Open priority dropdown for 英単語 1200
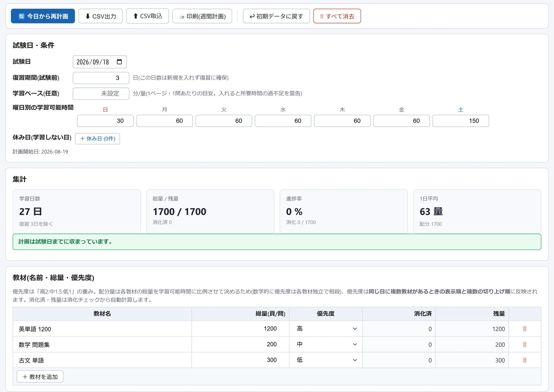The width and height of the screenshot is (554, 392). (326, 329)
